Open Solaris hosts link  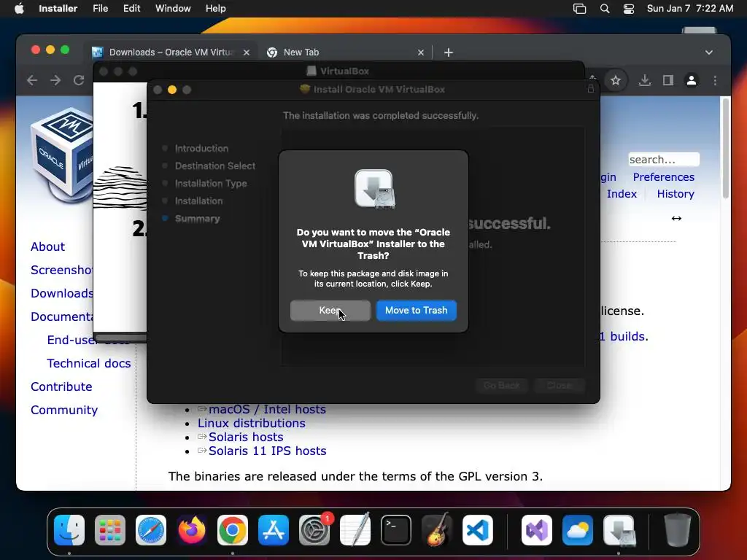(x=246, y=437)
